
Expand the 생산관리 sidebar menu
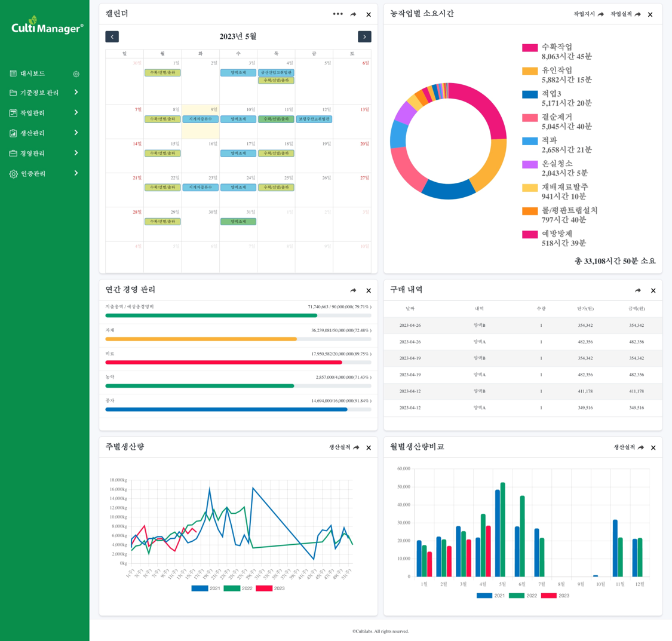[44, 133]
